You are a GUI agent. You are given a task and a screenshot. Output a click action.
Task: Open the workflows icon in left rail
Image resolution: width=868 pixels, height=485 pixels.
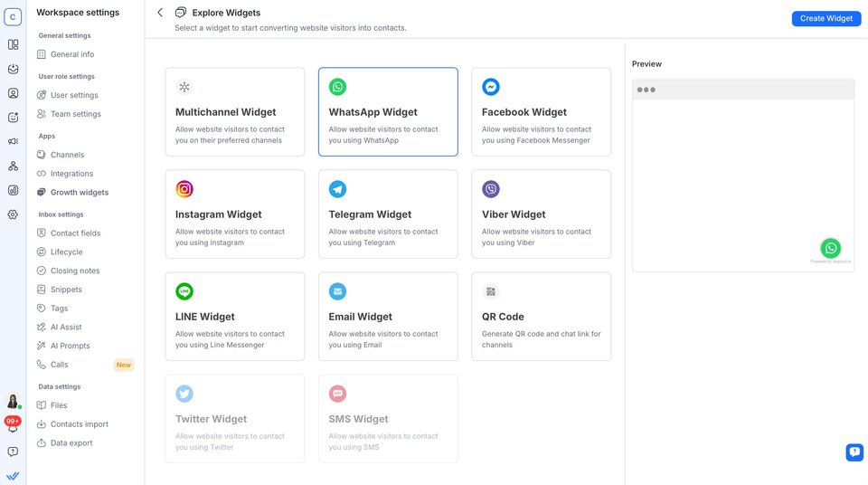coord(13,166)
